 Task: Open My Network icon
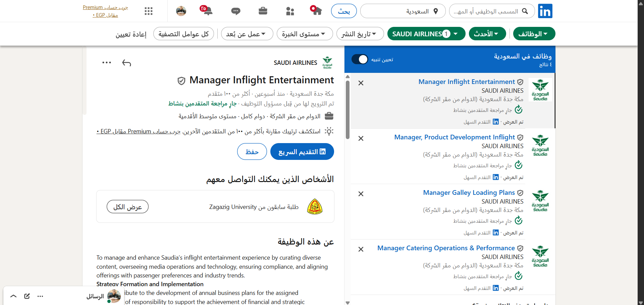click(290, 11)
